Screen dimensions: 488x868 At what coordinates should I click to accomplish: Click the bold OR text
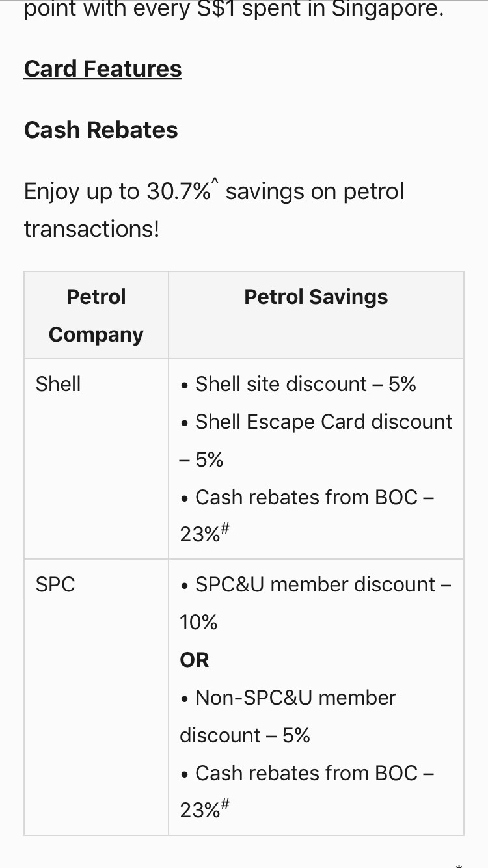click(195, 660)
